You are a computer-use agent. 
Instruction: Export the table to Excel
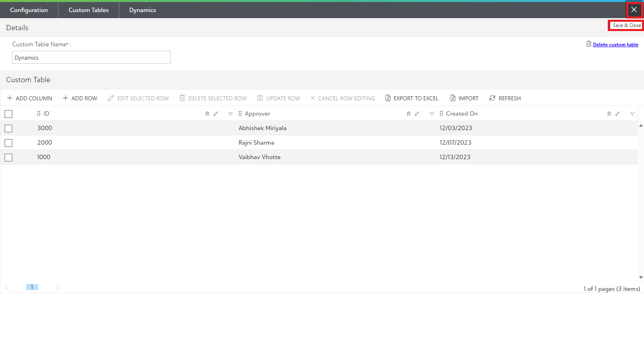point(412,98)
